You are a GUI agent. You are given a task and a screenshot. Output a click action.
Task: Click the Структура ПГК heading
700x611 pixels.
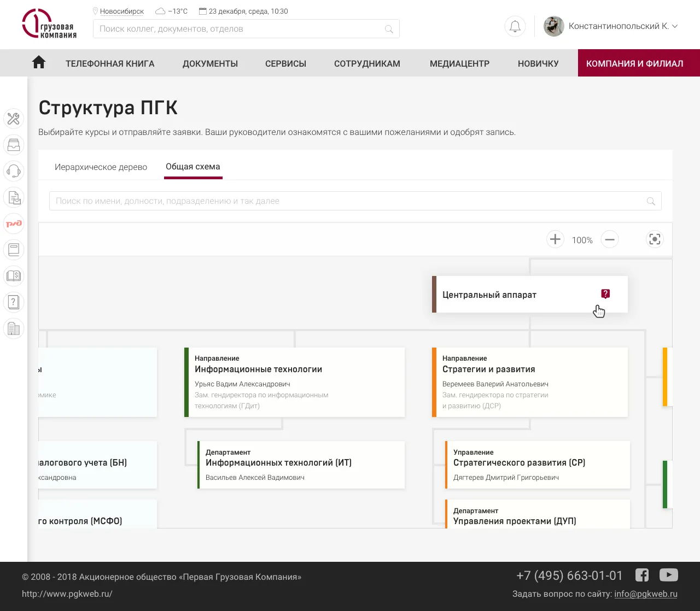[108, 108]
